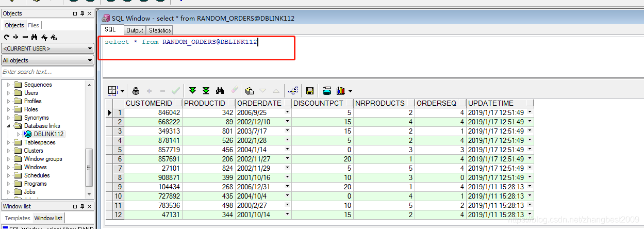
Task: Select the Synonyms folder in tree
Action: [36, 118]
